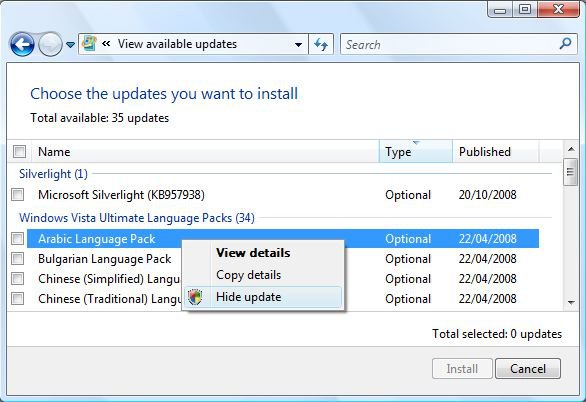
Task: Click the Refresh button beside address bar
Action: click(321, 44)
